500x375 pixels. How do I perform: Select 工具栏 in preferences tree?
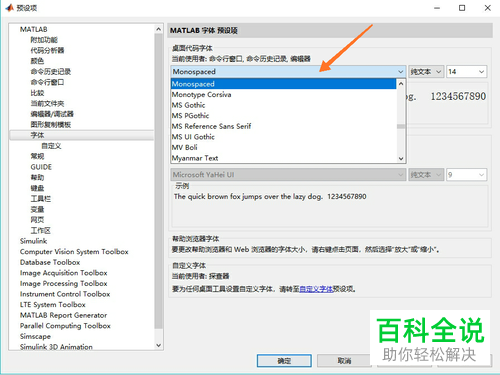pos(41,199)
